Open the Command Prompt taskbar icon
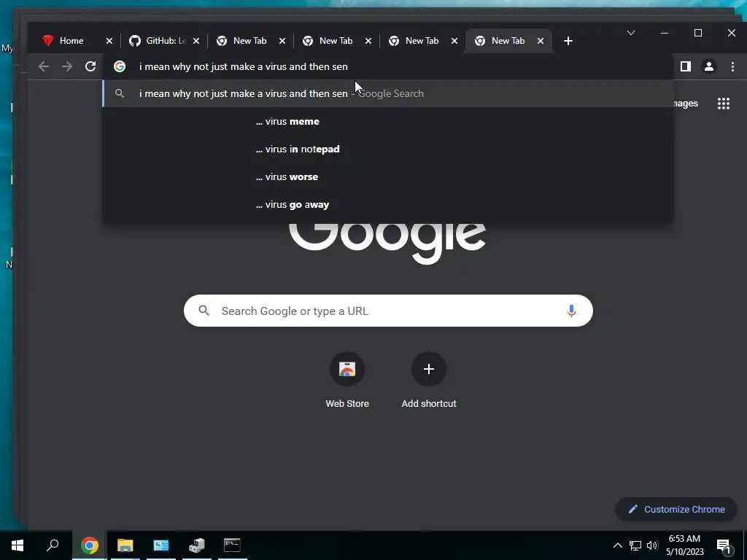The width and height of the screenshot is (747, 560). coord(232,545)
